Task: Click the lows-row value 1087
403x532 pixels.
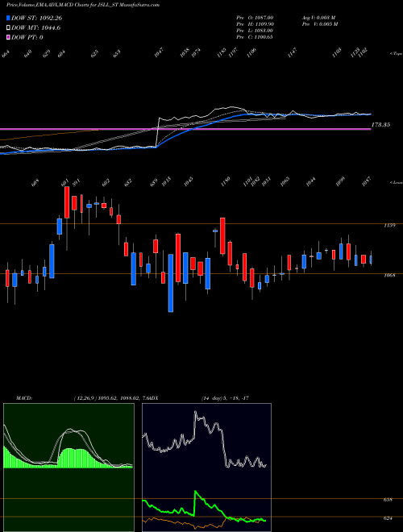Action: click(x=367, y=181)
